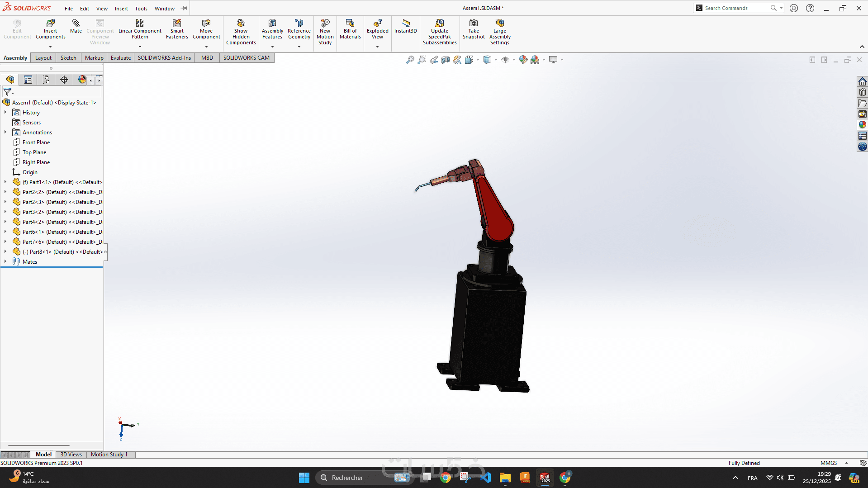868x488 pixels.
Task: Click SOLIDWORKS help question icon
Action: tap(810, 8)
